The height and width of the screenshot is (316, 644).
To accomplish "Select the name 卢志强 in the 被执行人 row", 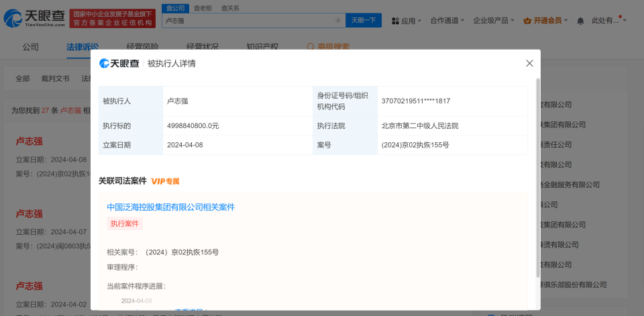I will click(177, 101).
